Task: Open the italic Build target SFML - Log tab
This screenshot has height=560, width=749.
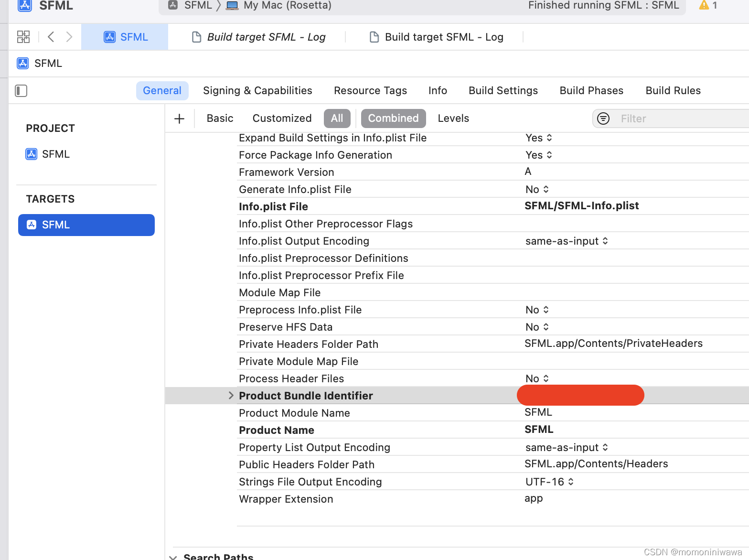Action: pyautogui.click(x=259, y=37)
